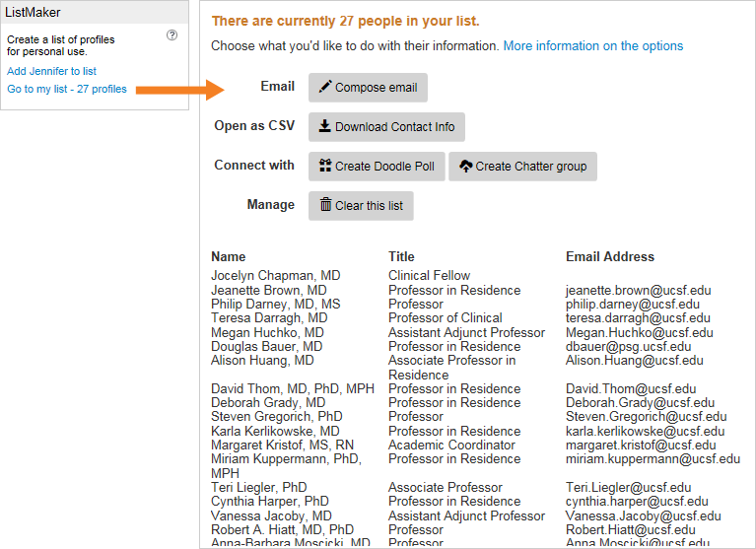Click email Robert.Hiatt@ucsf.edu
This screenshot has height=549, width=756.
click(x=631, y=529)
